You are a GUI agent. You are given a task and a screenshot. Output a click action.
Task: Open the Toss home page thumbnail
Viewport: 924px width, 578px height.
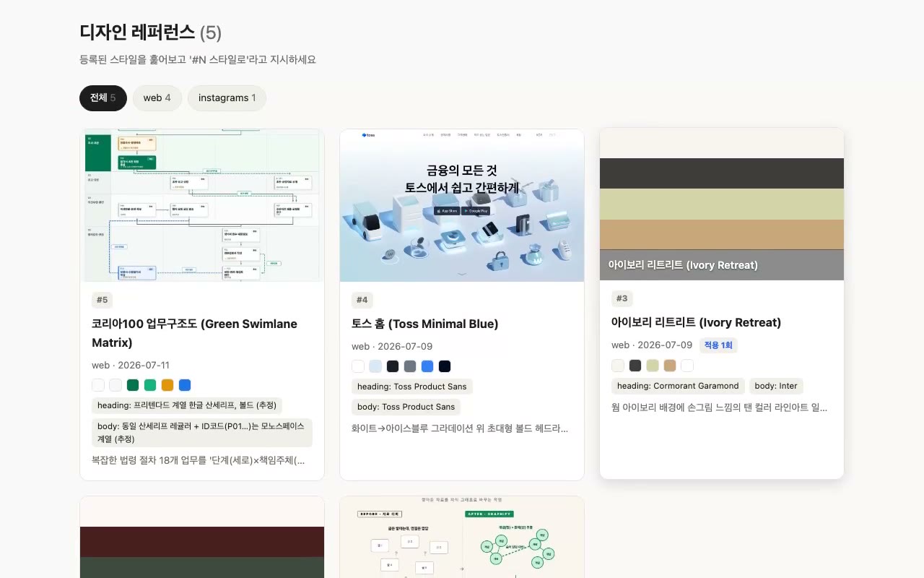462,205
